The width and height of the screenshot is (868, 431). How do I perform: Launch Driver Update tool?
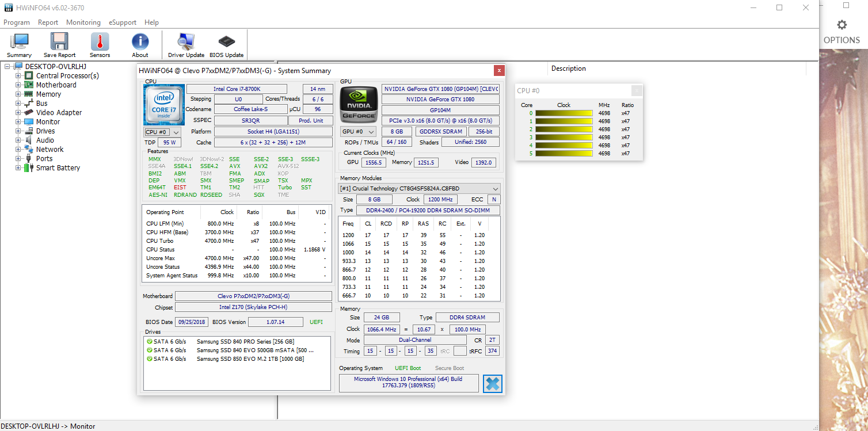[186, 41]
